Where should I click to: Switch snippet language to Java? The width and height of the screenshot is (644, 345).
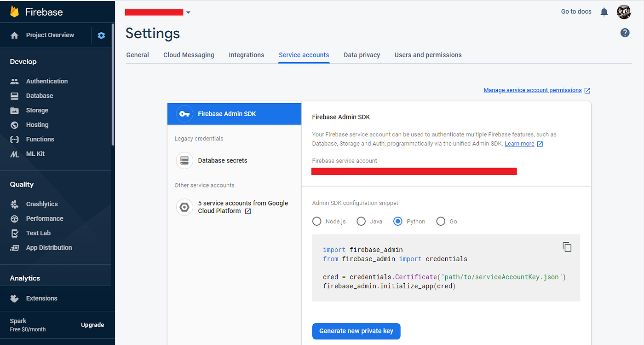point(361,221)
